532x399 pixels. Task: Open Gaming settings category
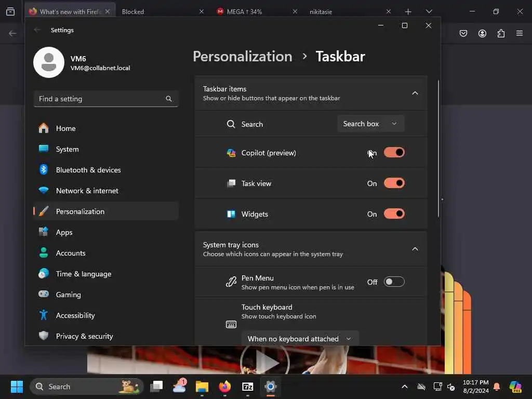tap(106, 295)
